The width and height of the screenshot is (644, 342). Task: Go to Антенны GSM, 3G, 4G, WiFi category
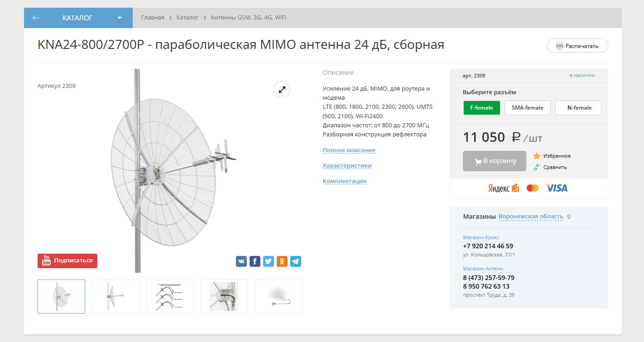point(248,17)
